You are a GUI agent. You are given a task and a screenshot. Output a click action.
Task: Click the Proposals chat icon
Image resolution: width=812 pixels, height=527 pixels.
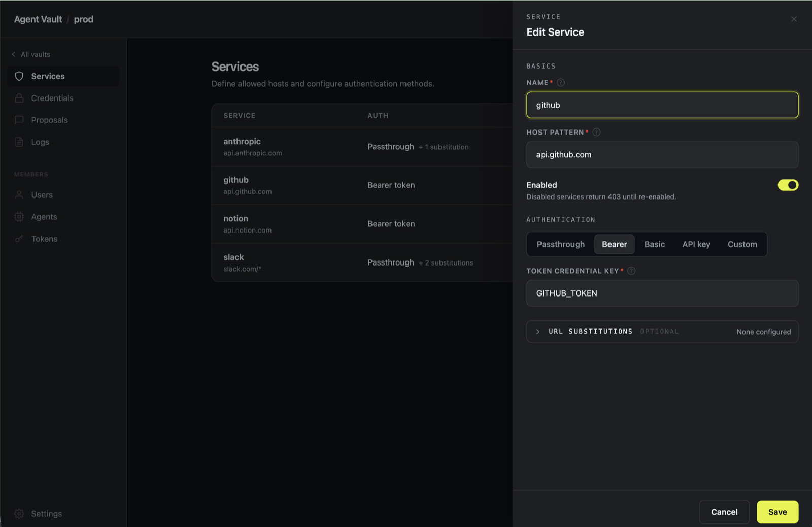(x=19, y=120)
